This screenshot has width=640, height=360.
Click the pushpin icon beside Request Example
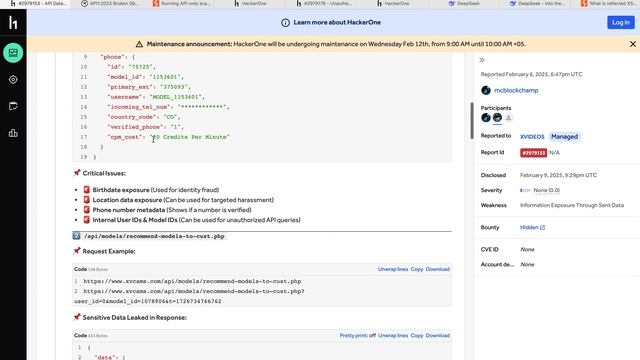(x=77, y=251)
